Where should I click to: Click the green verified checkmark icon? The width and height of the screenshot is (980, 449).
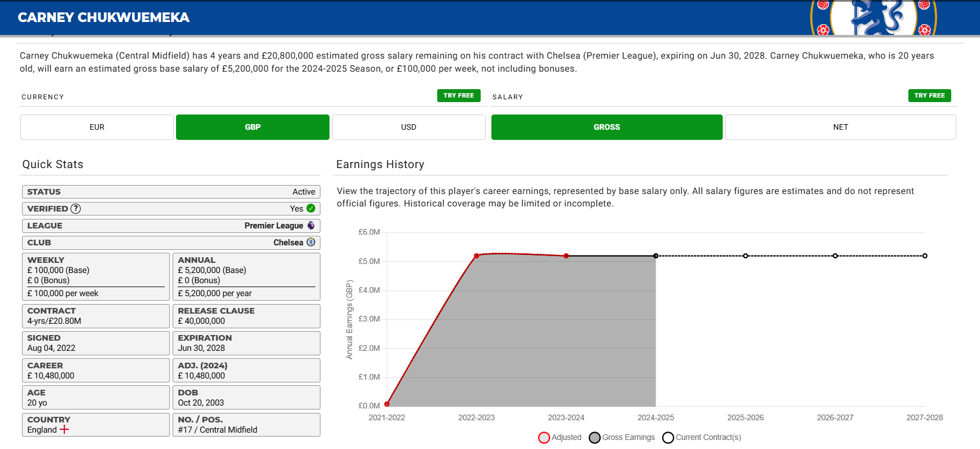(x=311, y=208)
